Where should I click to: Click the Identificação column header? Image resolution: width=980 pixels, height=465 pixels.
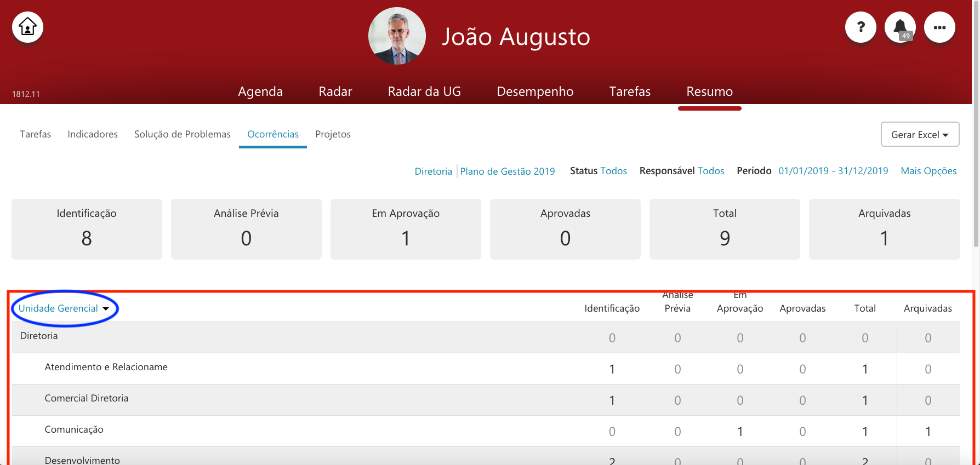click(x=612, y=308)
